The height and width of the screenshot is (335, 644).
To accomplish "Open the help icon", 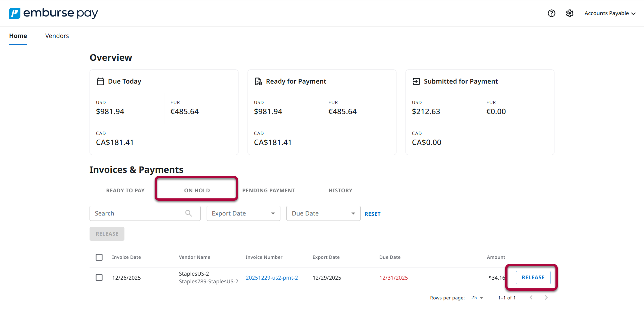I will click(x=551, y=13).
